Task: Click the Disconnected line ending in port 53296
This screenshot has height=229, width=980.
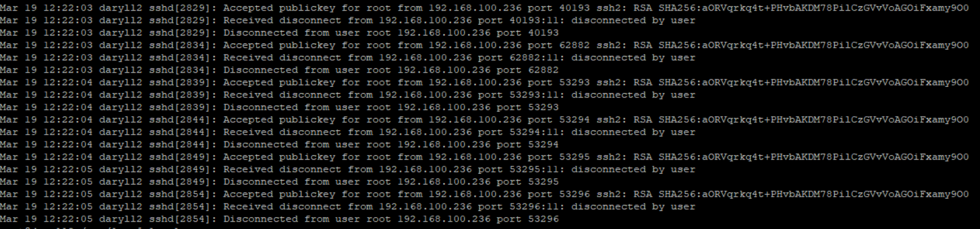Action: (x=280, y=219)
